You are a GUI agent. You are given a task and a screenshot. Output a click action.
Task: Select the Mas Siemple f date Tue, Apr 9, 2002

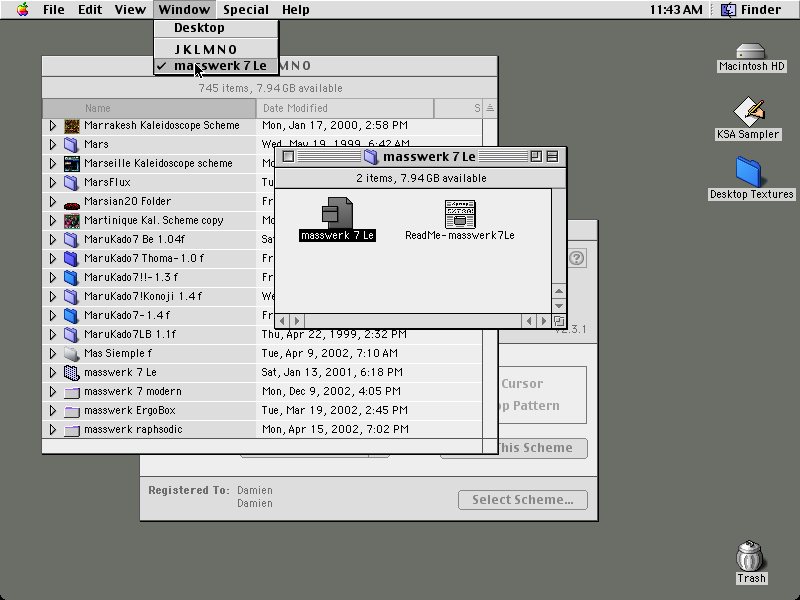[330, 354]
